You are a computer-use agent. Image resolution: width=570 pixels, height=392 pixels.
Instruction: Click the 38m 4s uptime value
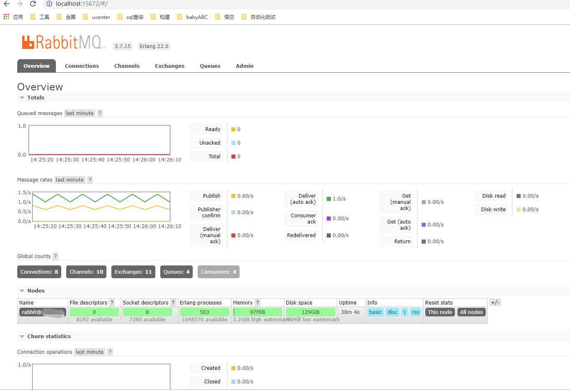point(350,312)
